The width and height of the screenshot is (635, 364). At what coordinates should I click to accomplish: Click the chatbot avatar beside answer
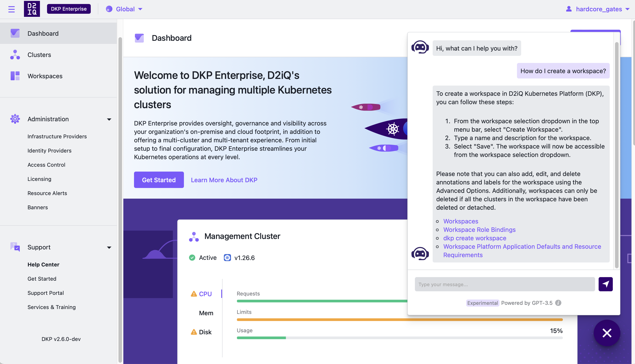[420, 254]
